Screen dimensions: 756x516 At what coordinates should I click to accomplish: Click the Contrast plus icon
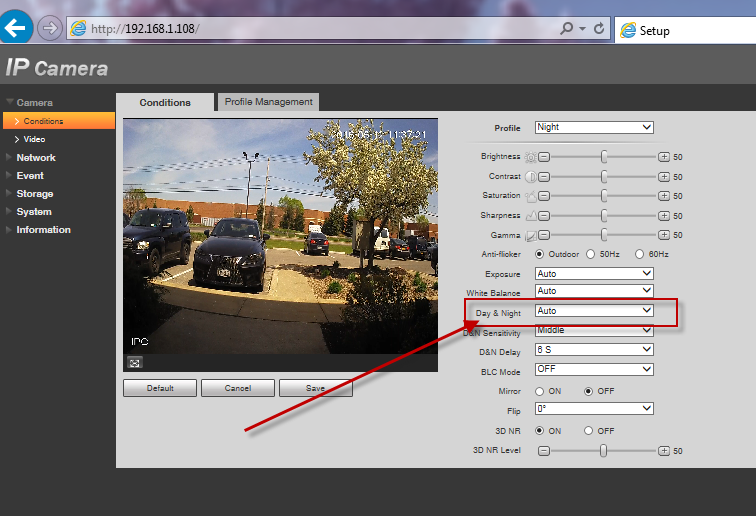pyautogui.click(x=663, y=176)
